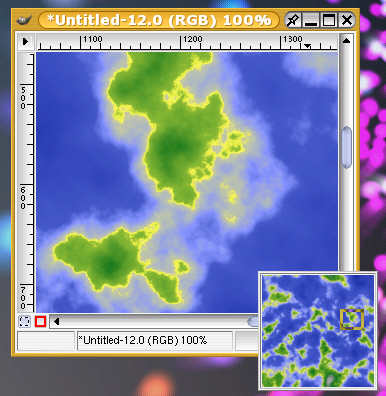386x396 pixels.
Task: Click the pointer marker on horizontal ruler
Action: point(307,46)
